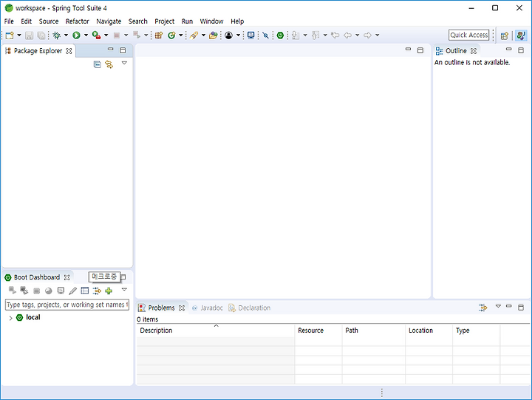The image size is (532, 400).
Task: Click the Boot Dashboard stop icon
Action: tap(37, 291)
